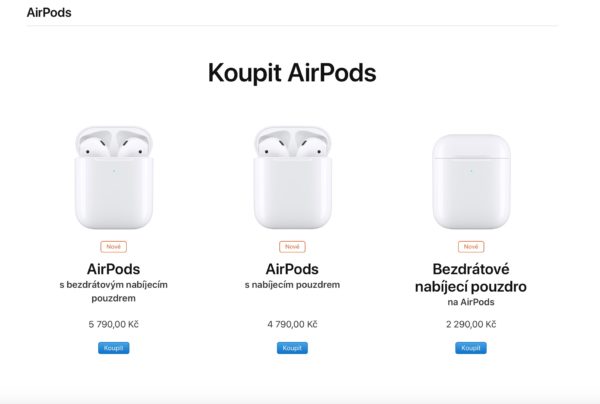This screenshot has height=404, width=600.
Task: Click the Koupit button under the 4 790,00 Kč price
Action: point(292,348)
